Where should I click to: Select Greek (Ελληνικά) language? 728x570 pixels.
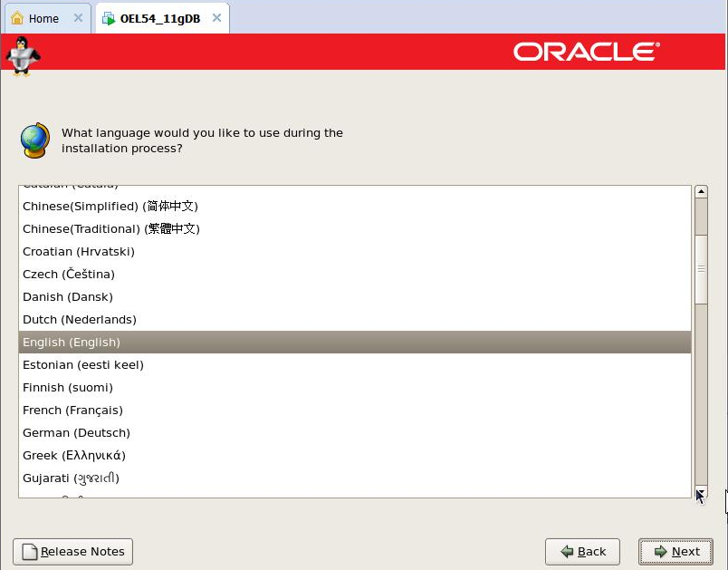(355, 456)
